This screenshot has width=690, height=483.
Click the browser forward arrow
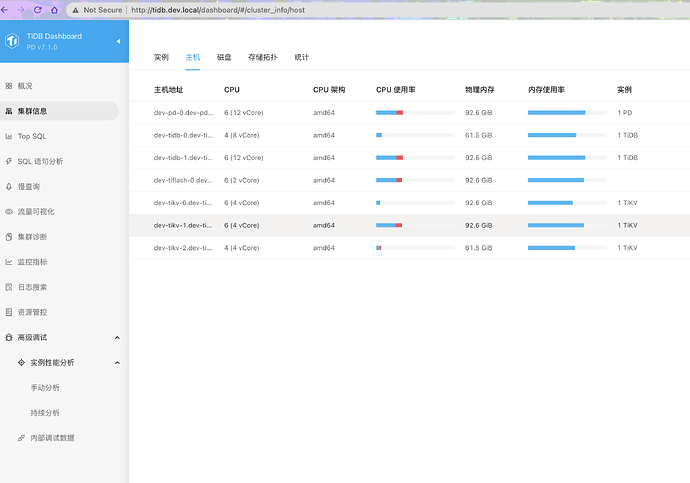pyautogui.click(x=21, y=10)
